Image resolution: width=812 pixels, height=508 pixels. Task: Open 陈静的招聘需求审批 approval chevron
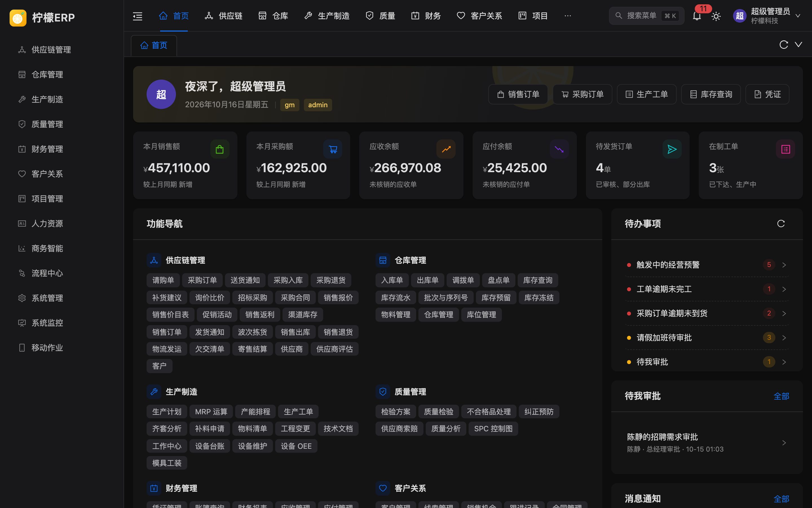(x=784, y=443)
